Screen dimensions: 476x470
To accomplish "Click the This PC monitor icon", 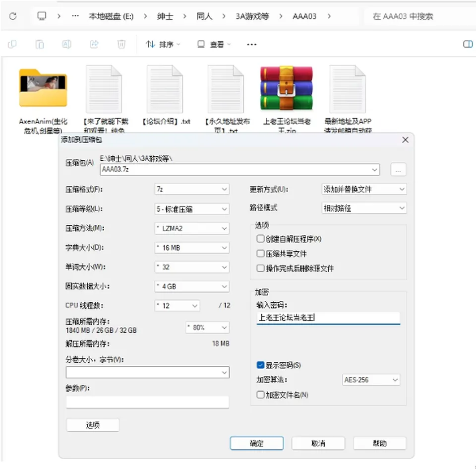I will pos(42,16).
